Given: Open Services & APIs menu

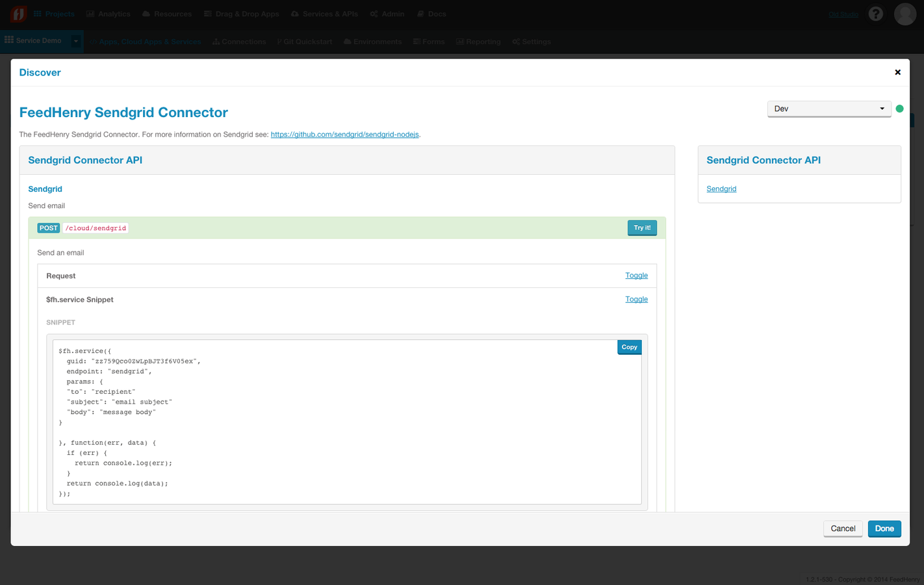Looking at the screenshot, I should click(x=324, y=14).
